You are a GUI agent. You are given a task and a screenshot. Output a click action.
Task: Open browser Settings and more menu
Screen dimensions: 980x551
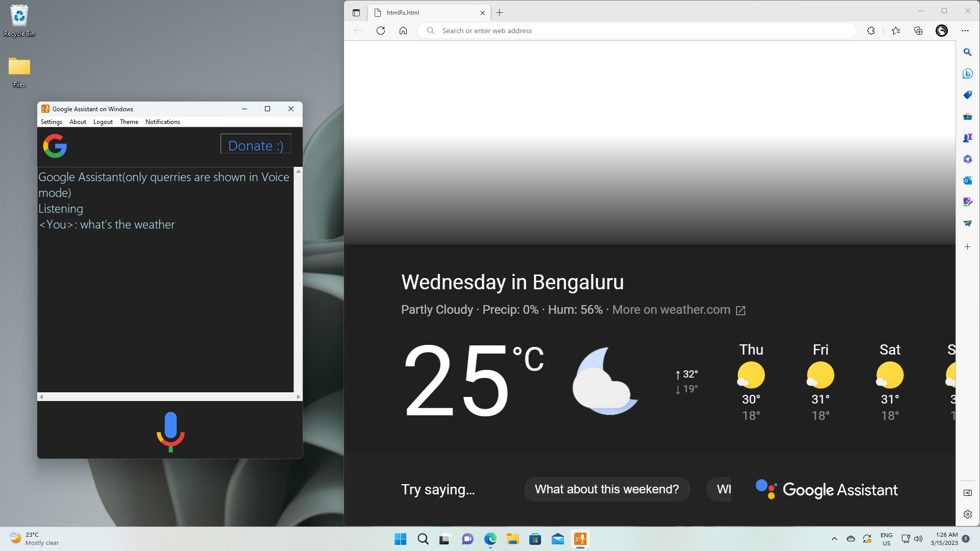click(x=965, y=31)
